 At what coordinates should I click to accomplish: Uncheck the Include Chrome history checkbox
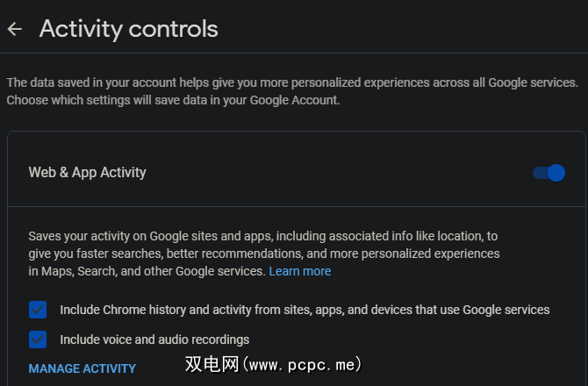(38, 310)
